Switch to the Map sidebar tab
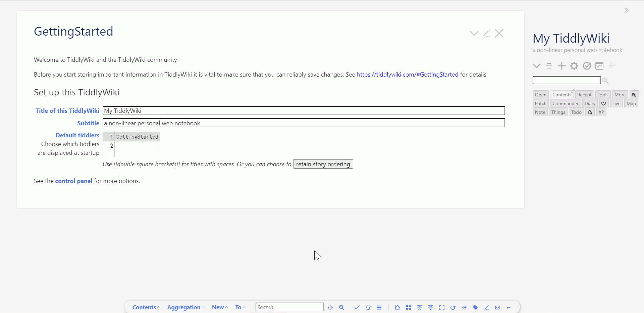Image resolution: width=644 pixels, height=313 pixels. click(x=631, y=103)
